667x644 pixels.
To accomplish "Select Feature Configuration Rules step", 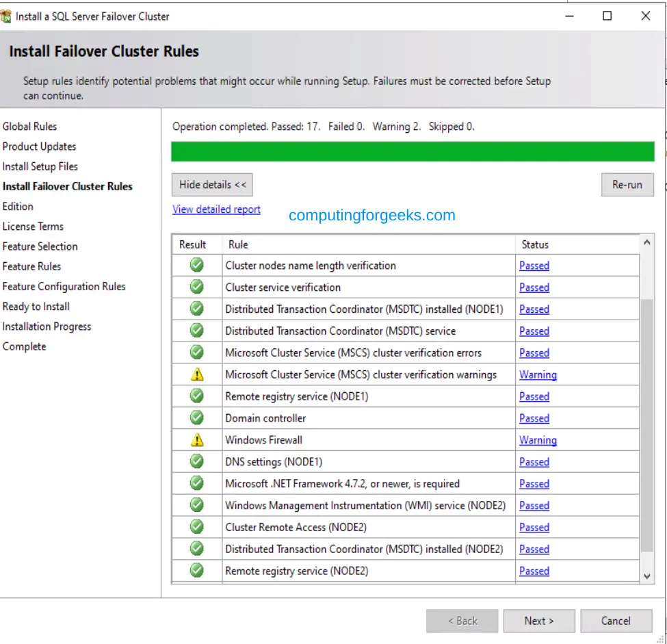I will click(x=64, y=287).
